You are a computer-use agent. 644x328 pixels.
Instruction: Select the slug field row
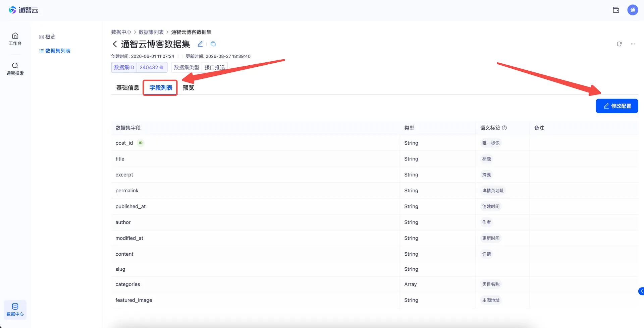coord(375,269)
